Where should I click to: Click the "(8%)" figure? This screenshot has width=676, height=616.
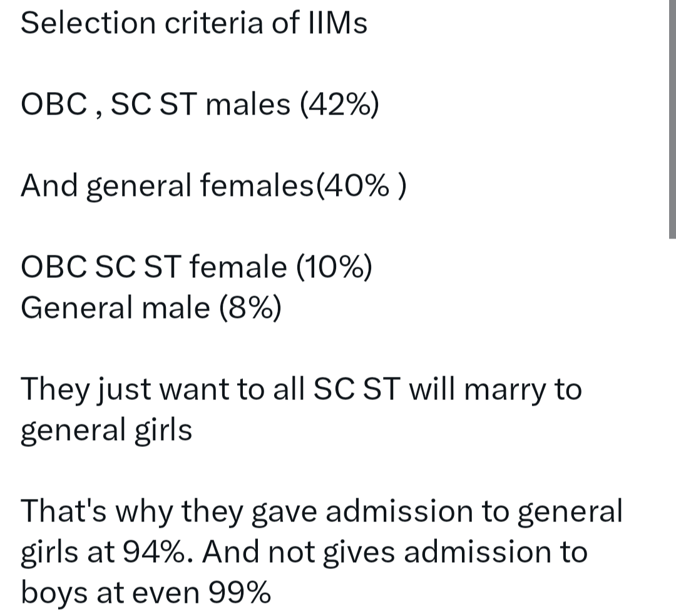(250, 308)
